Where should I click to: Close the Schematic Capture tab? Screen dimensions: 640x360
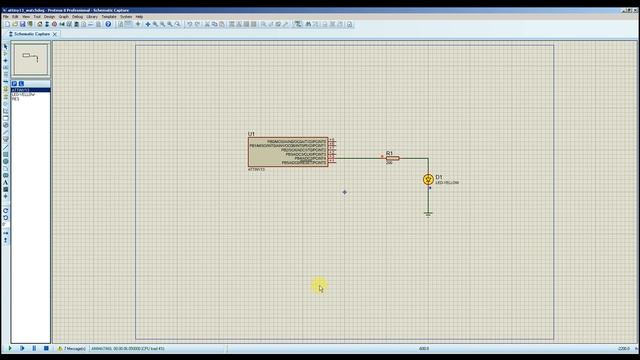(55, 34)
